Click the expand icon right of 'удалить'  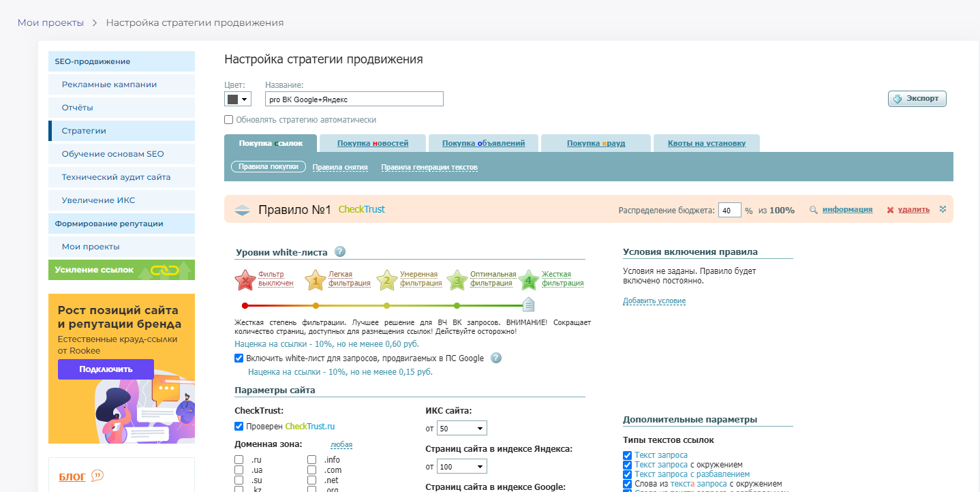(943, 209)
